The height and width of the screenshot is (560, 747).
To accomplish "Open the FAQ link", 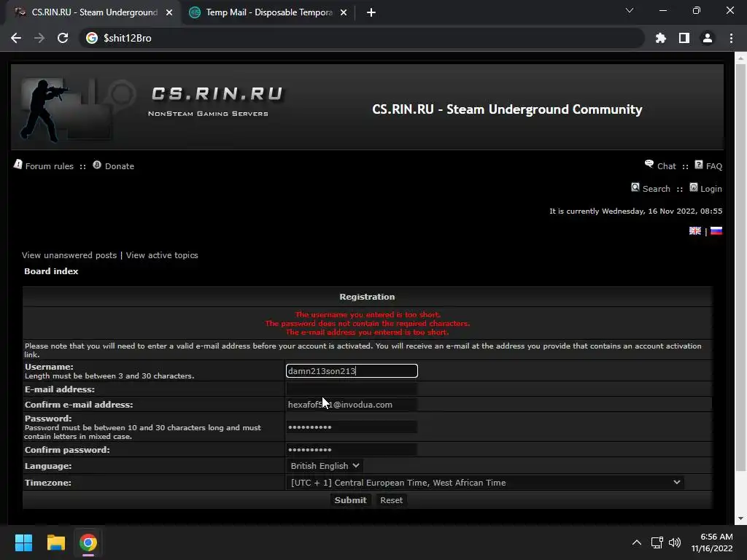I will tap(713, 166).
